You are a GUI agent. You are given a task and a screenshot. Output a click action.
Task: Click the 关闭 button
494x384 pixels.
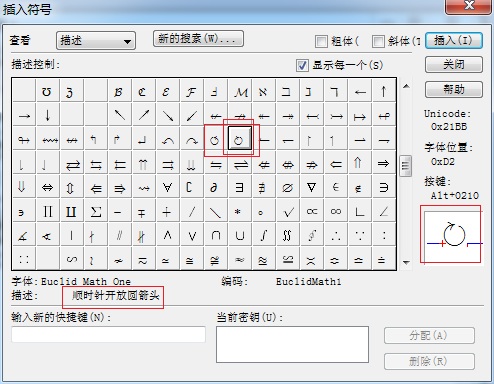(454, 64)
